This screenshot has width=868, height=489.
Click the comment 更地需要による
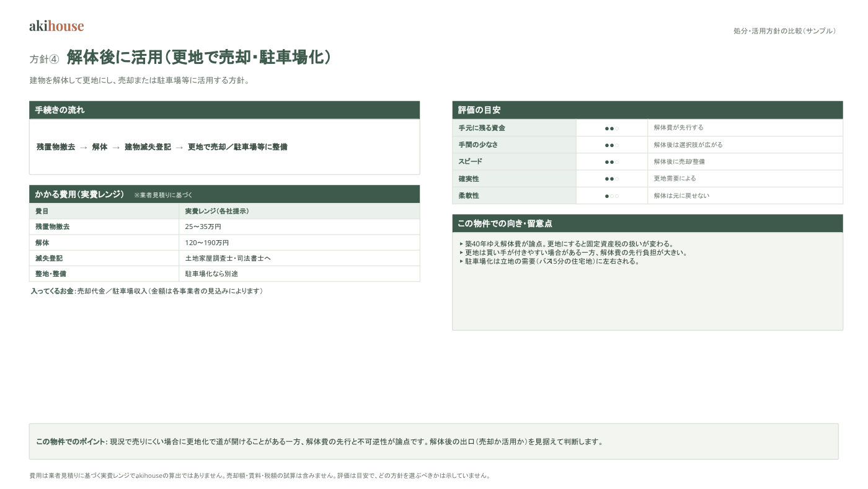click(x=675, y=179)
